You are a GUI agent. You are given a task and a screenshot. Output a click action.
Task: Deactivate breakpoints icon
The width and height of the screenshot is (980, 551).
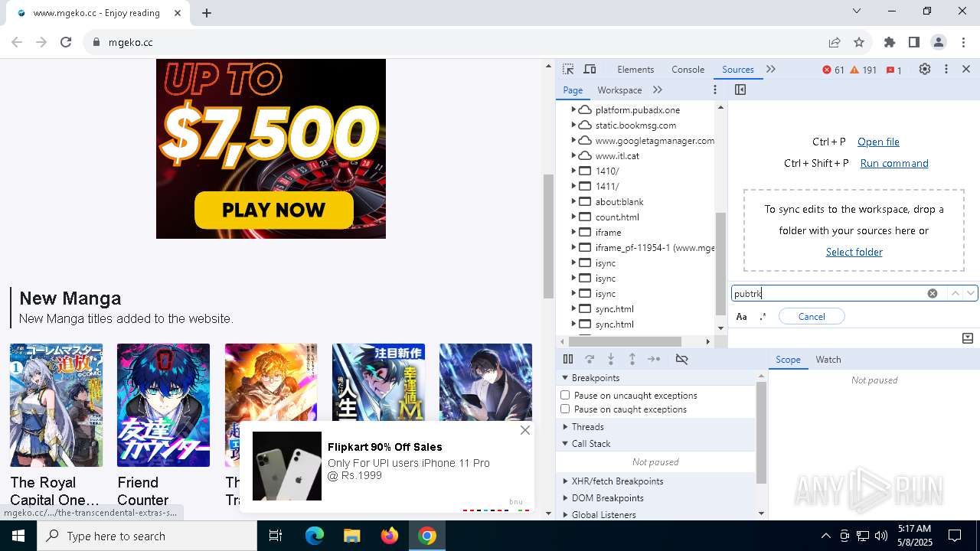coord(681,359)
